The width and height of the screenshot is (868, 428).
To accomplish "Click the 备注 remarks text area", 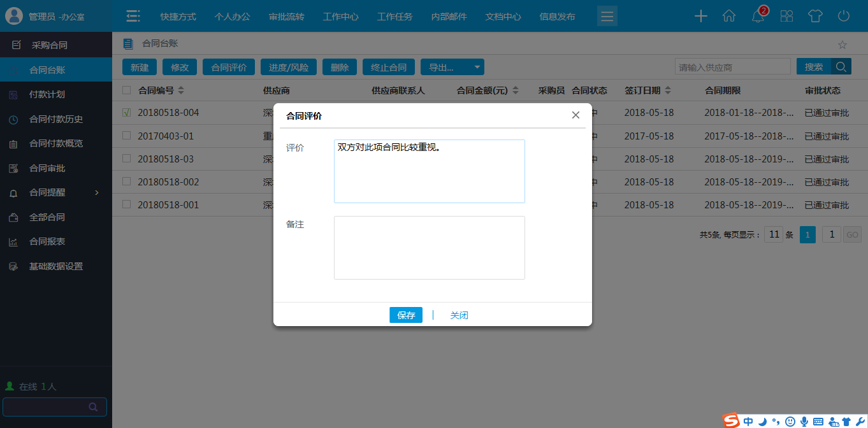I will [x=429, y=247].
